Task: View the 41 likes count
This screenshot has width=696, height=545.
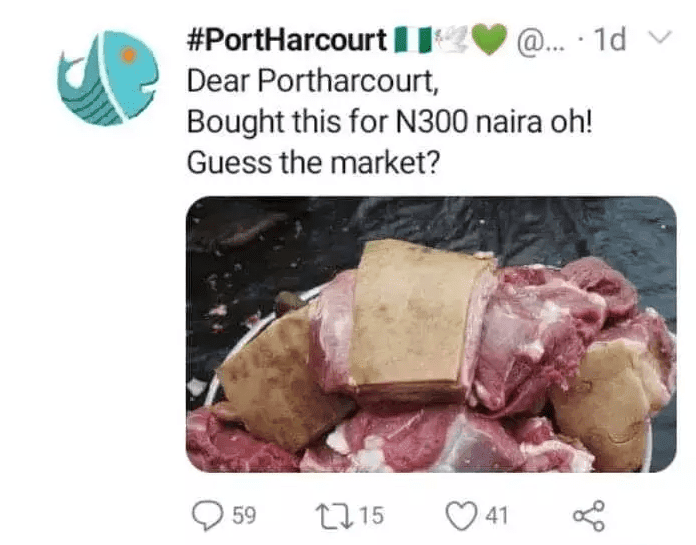Action: pos(496,516)
